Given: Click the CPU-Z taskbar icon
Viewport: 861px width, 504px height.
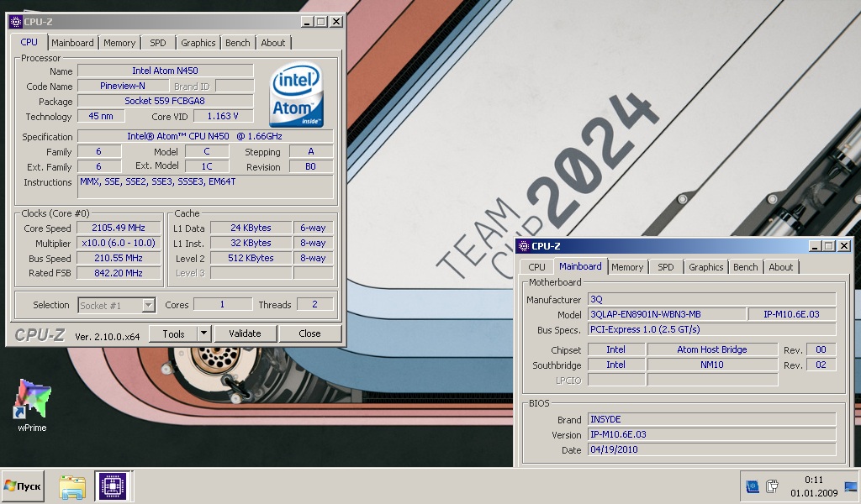Looking at the screenshot, I should tap(112, 486).
